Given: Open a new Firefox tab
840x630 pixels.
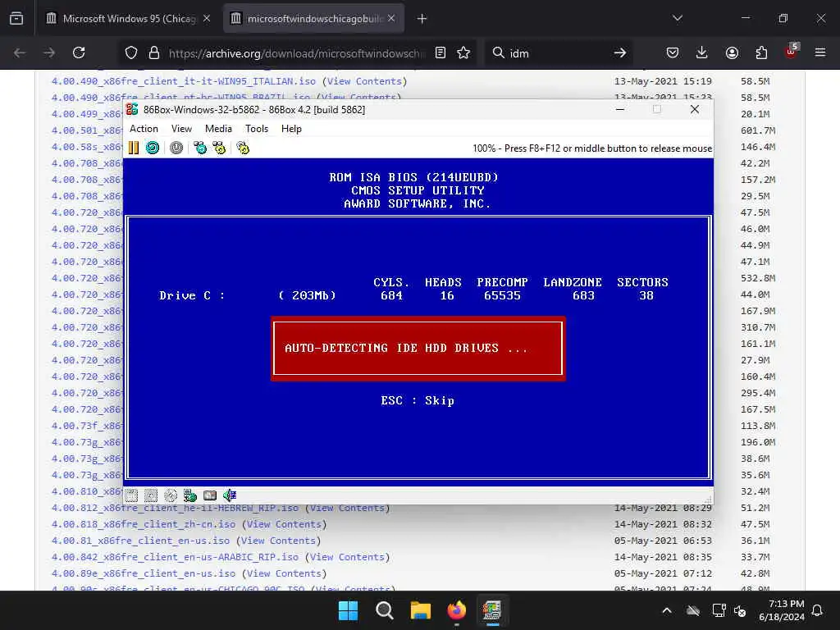Looking at the screenshot, I should coord(422,19).
